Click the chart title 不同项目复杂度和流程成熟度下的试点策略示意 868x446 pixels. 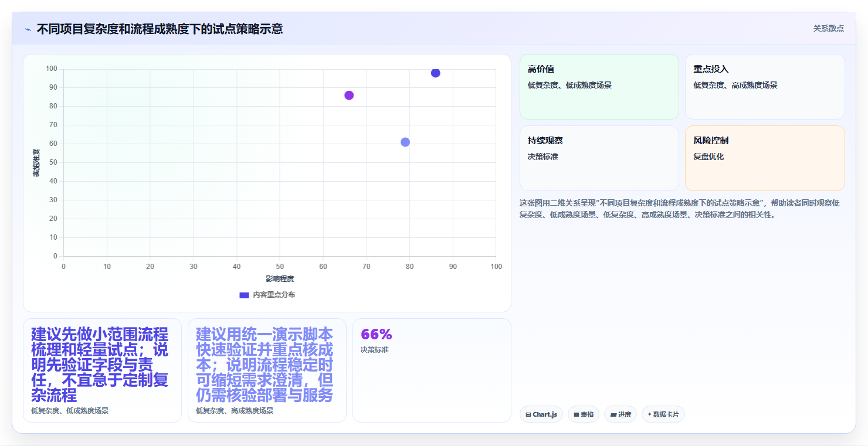(160, 29)
